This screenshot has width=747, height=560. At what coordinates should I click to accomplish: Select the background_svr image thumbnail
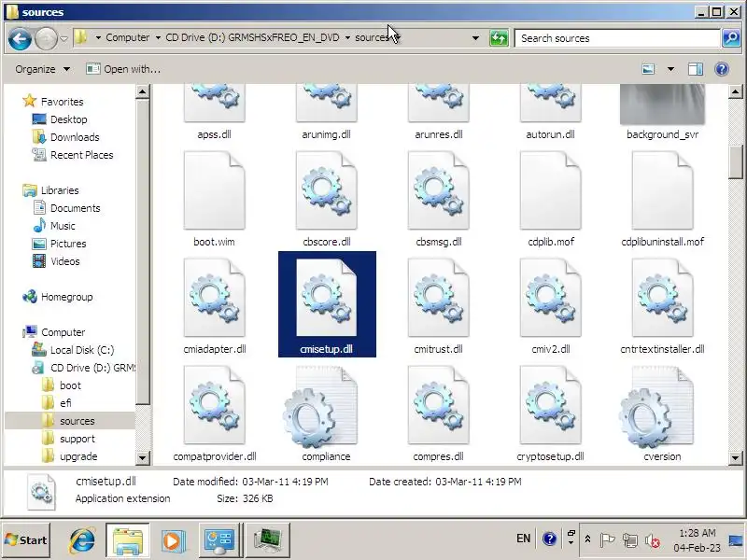click(662, 105)
